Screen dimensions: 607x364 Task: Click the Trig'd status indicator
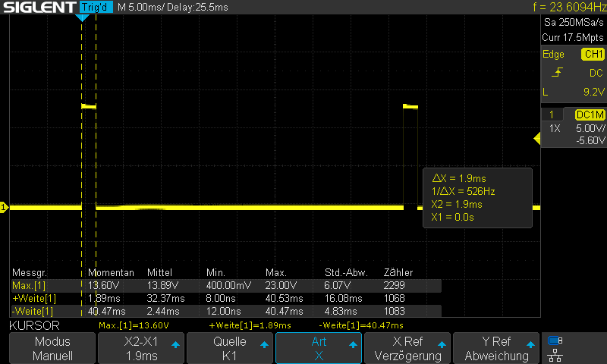point(96,7)
